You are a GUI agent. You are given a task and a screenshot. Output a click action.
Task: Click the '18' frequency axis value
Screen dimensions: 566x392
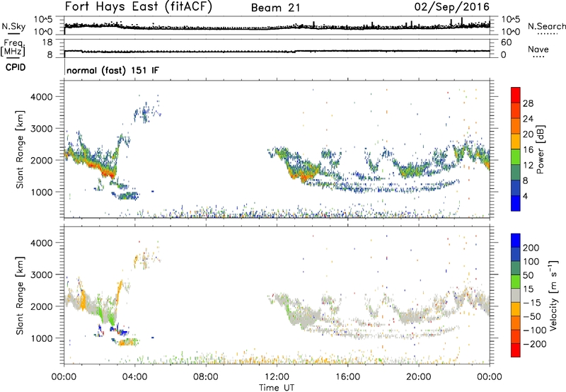[x=47, y=42]
